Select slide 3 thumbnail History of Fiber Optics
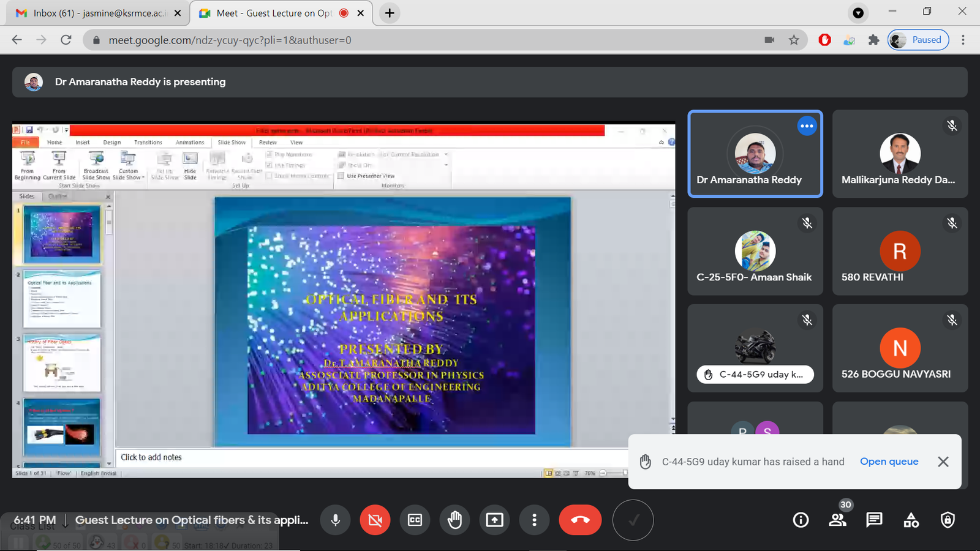The image size is (980, 551). pyautogui.click(x=62, y=363)
